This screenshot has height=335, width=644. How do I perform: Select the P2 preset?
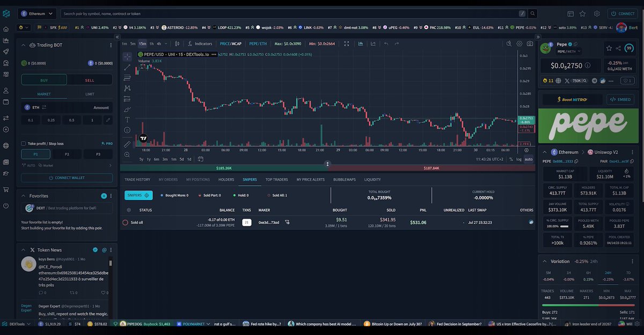coord(67,154)
